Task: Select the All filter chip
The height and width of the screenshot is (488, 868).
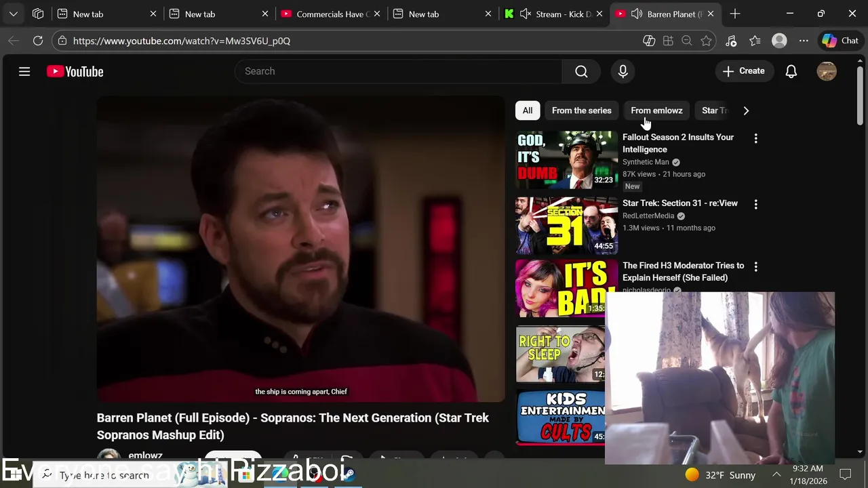Action: point(527,110)
